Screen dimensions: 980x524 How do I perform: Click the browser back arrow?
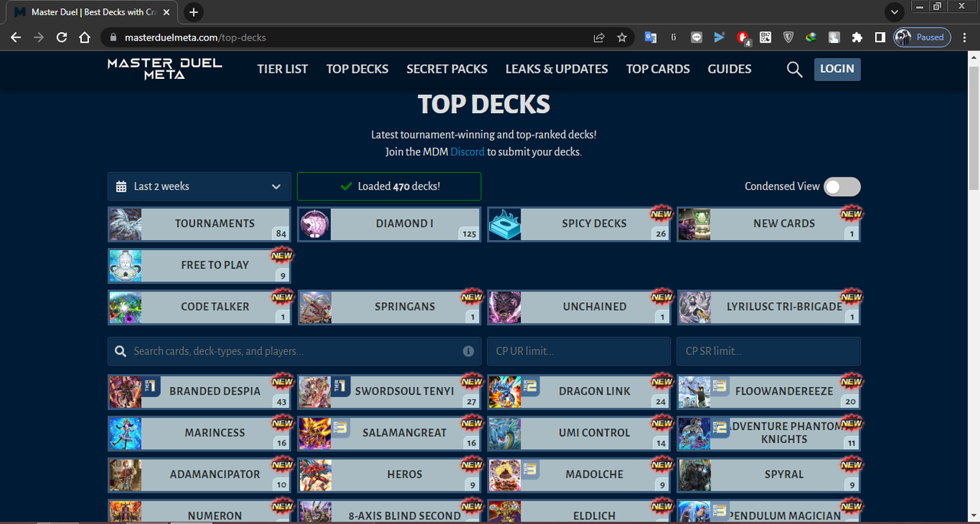click(x=16, y=37)
